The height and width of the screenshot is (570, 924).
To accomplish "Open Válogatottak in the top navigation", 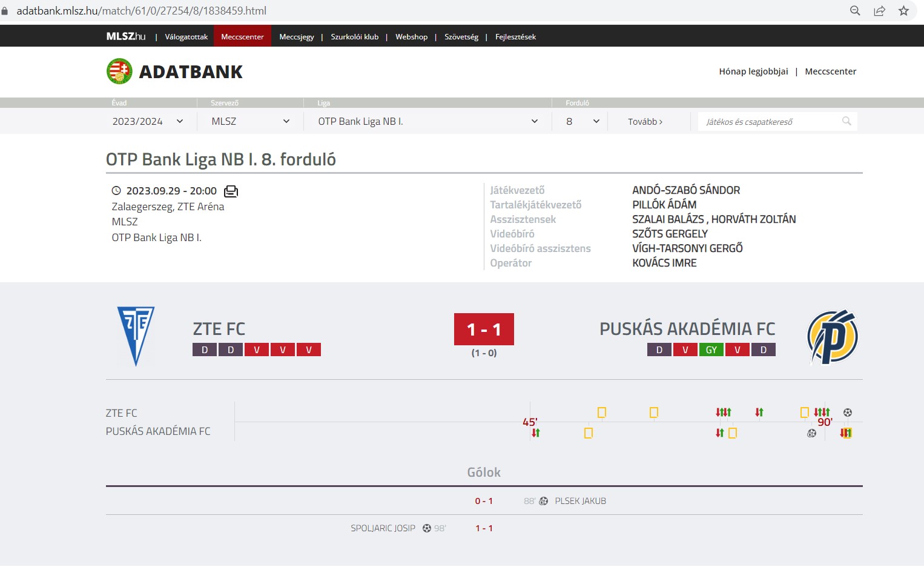I will (186, 37).
